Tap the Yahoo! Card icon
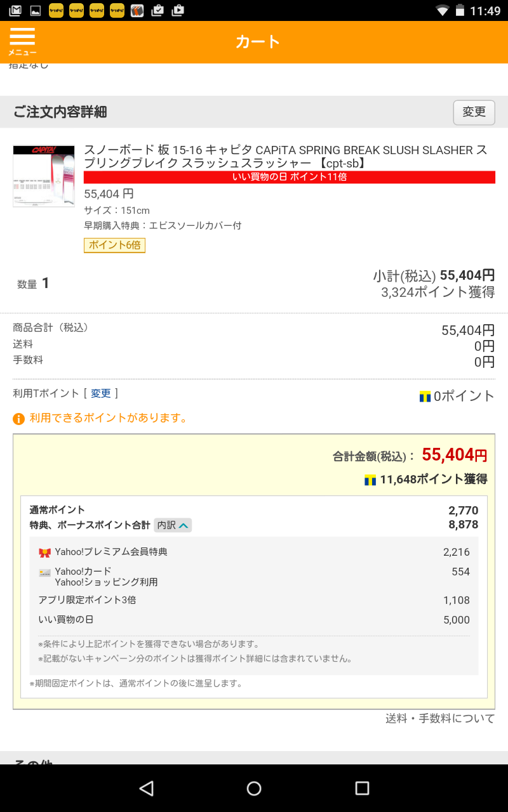508x812 pixels. point(44,573)
